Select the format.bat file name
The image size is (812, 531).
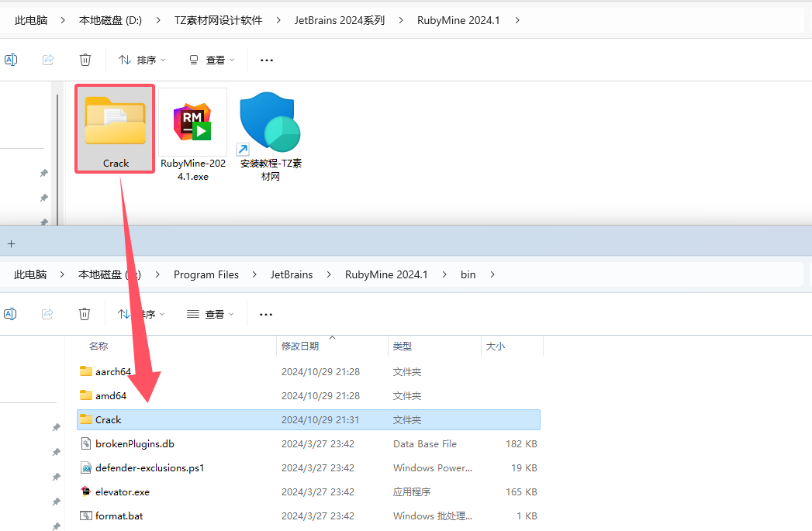[119, 516]
